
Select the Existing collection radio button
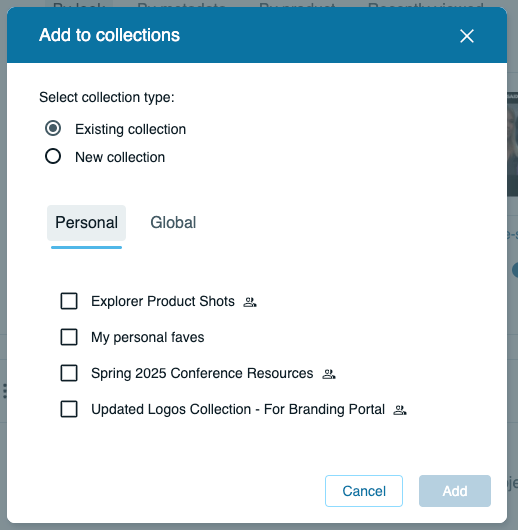point(53,128)
